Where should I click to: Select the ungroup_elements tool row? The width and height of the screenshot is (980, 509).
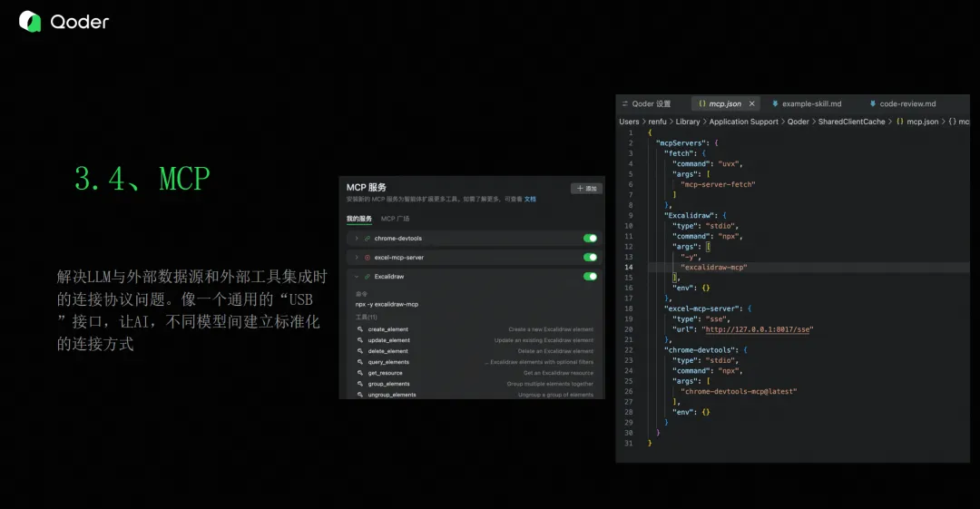coord(475,395)
